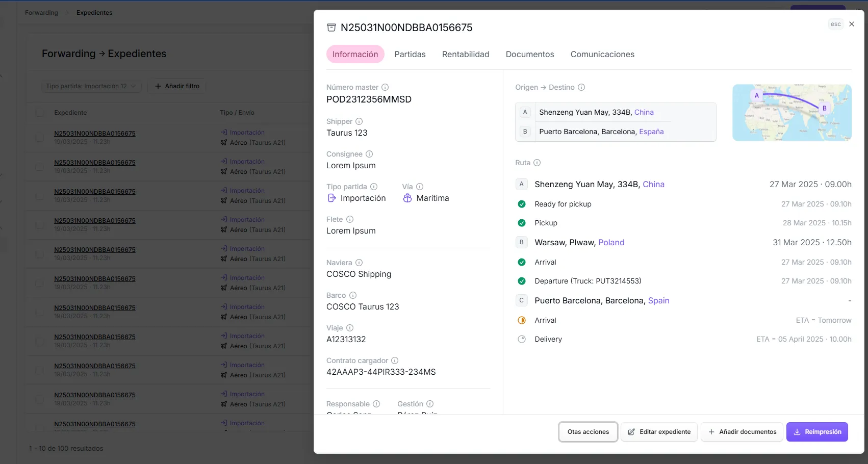Click the Marítima ship icon under Vía
The height and width of the screenshot is (464, 868).
coord(407,198)
